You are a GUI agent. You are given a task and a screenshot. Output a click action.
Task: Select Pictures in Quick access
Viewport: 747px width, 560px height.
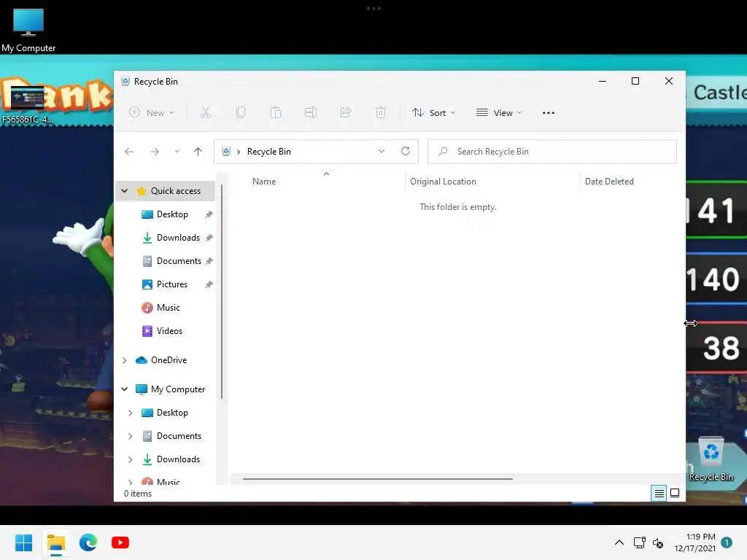pyautogui.click(x=172, y=284)
